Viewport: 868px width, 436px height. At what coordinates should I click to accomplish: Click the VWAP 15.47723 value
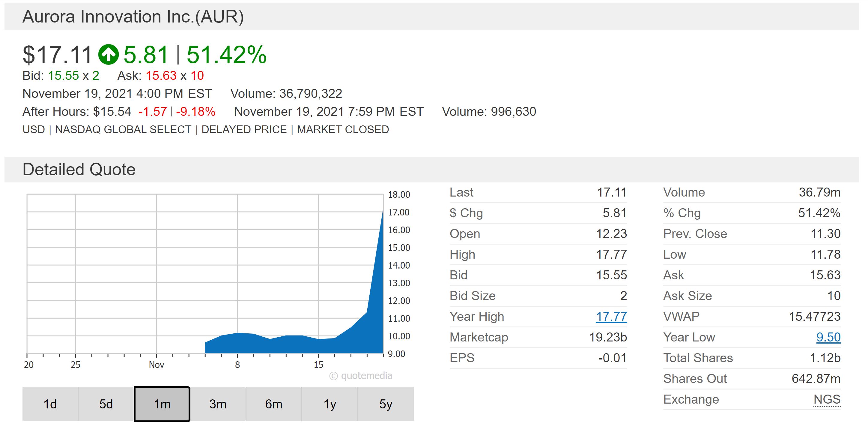(814, 317)
